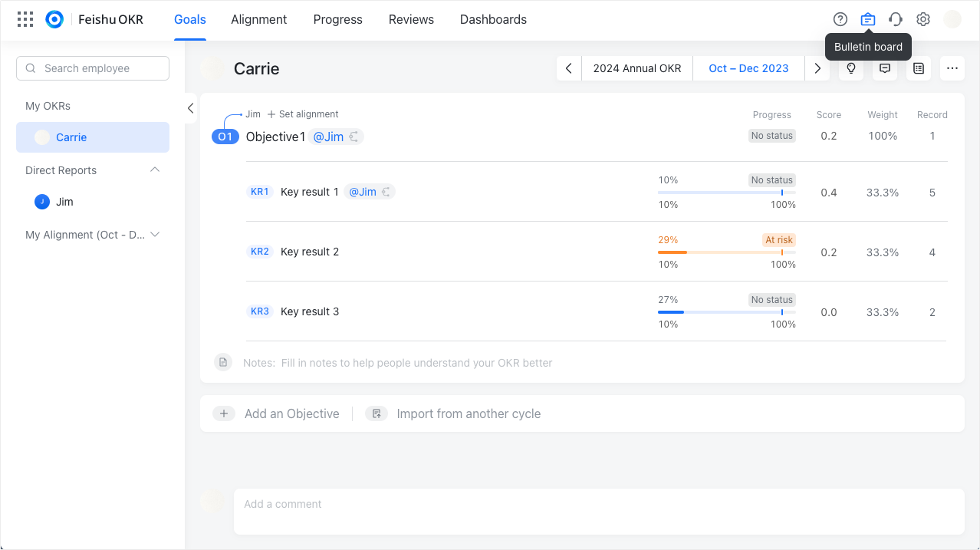
Task: Open the OKR record list icon
Action: coord(918,68)
